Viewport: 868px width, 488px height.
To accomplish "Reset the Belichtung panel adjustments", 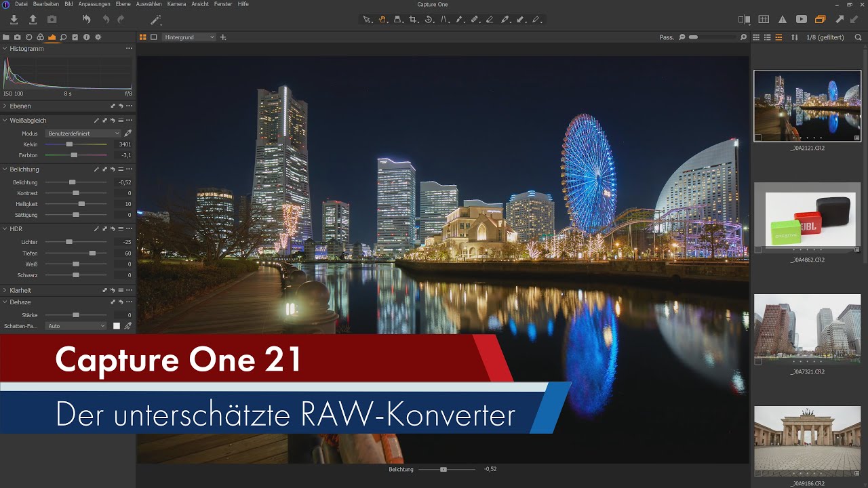I will pyautogui.click(x=113, y=169).
